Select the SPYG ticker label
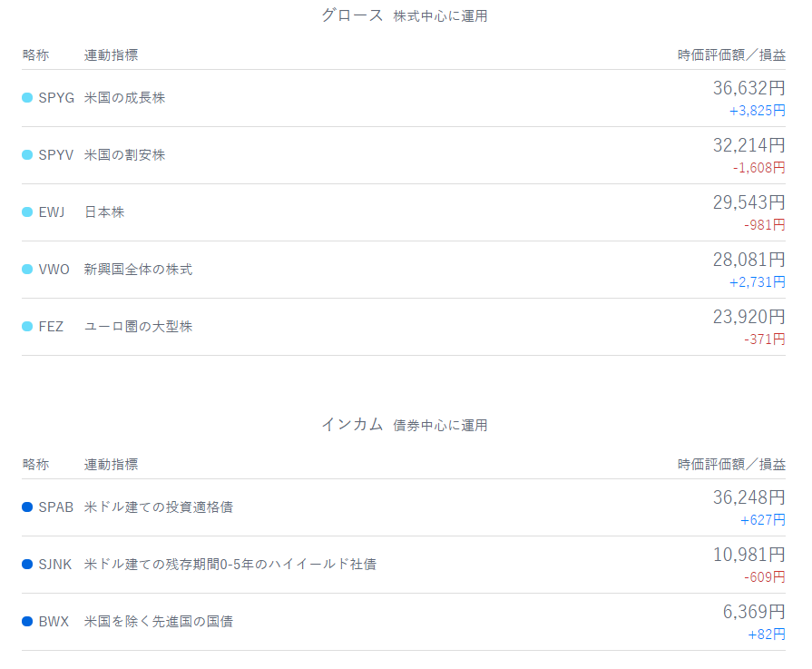Screen dimensions: 812x669 pyautogui.click(x=56, y=97)
